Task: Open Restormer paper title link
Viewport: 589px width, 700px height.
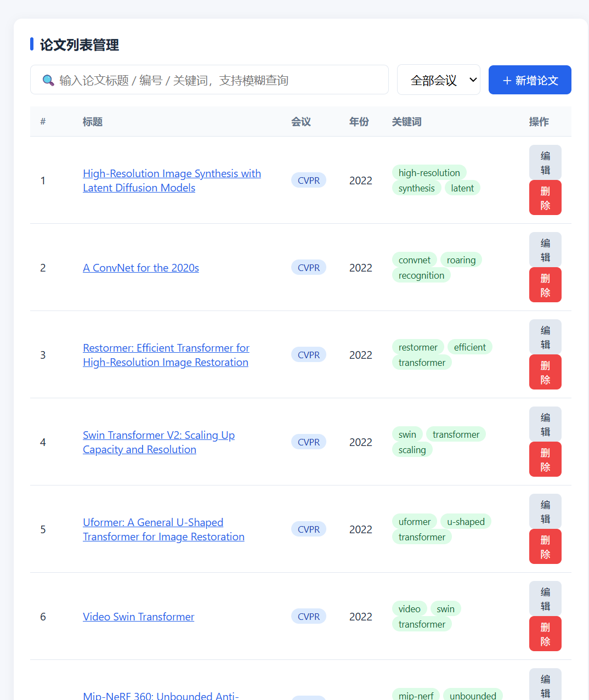Action: point(166,355)
